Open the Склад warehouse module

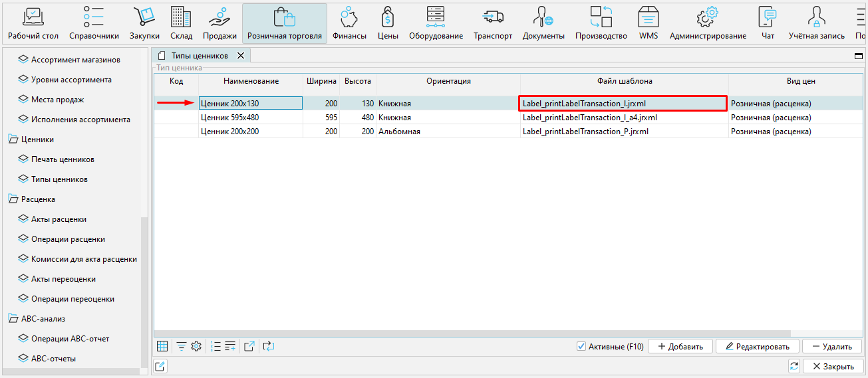pyautogui.click(x=181, y=23)
